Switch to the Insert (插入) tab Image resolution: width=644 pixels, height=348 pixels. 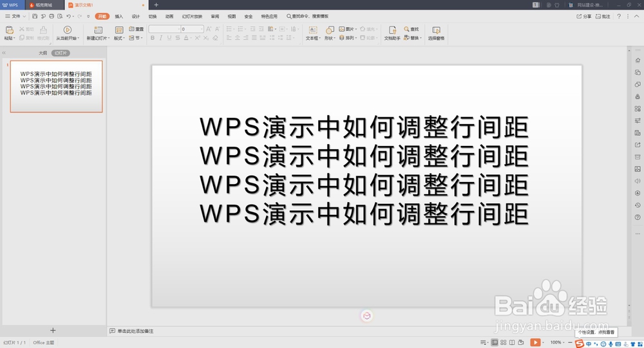118,17
